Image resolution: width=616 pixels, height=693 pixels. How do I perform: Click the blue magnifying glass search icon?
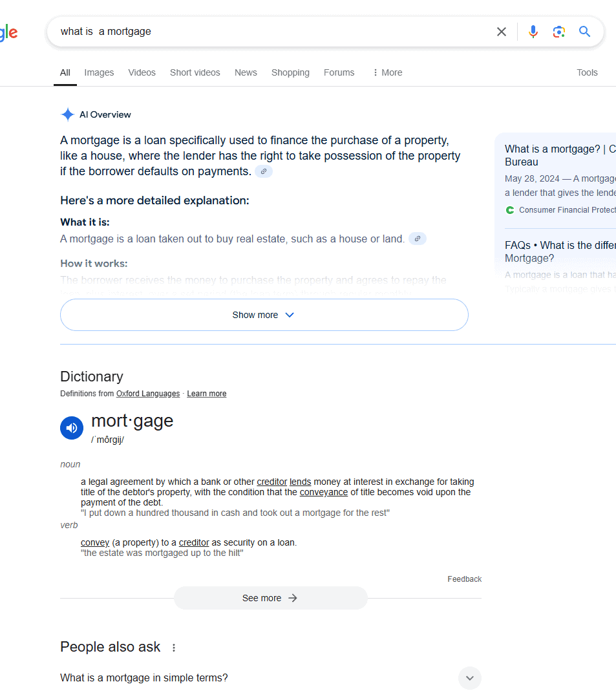(x=584, y=32)
